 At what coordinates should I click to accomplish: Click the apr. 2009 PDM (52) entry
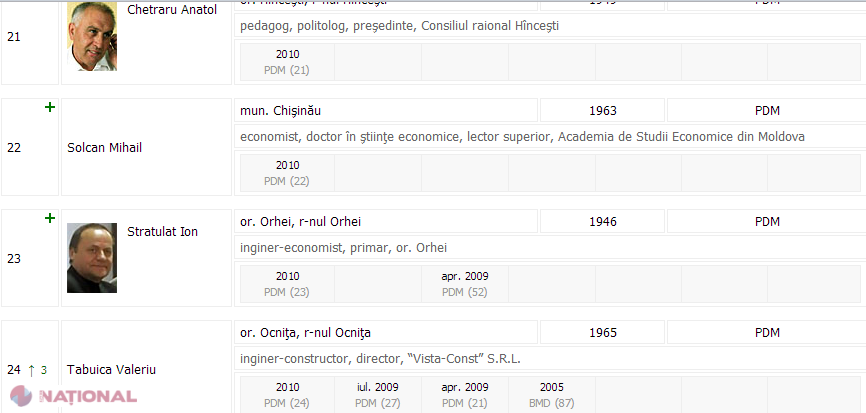tap(464, 284)
